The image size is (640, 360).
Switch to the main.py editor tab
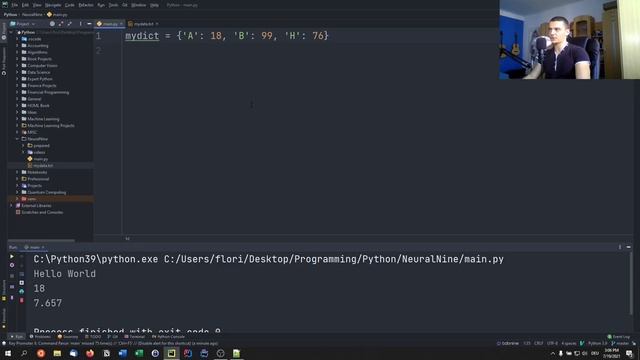[109, 24]
